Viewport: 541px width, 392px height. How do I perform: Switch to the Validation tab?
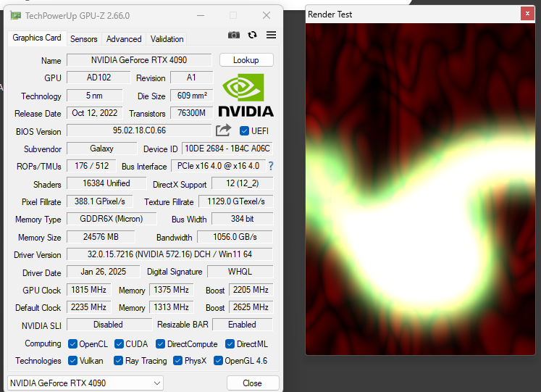point(167,39)
